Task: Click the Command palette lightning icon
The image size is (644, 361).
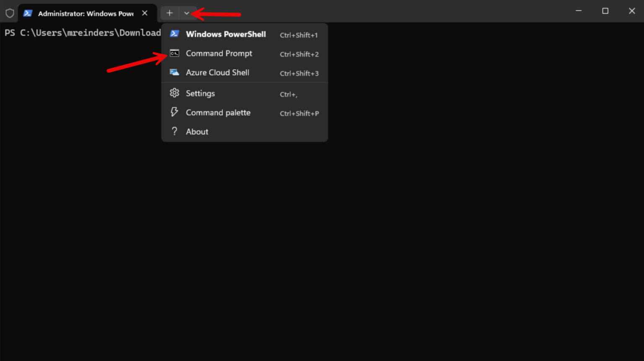Action: (174, 112)
